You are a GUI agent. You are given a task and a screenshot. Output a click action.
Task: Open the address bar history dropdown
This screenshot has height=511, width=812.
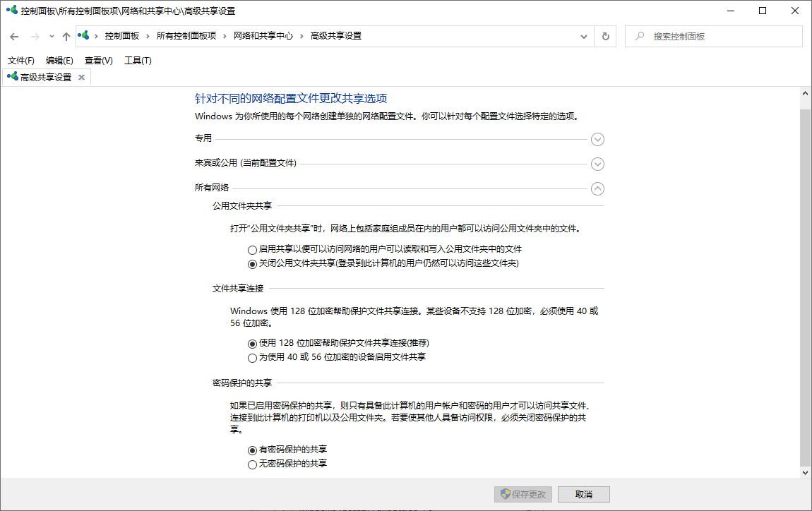(x=584, y=36)
